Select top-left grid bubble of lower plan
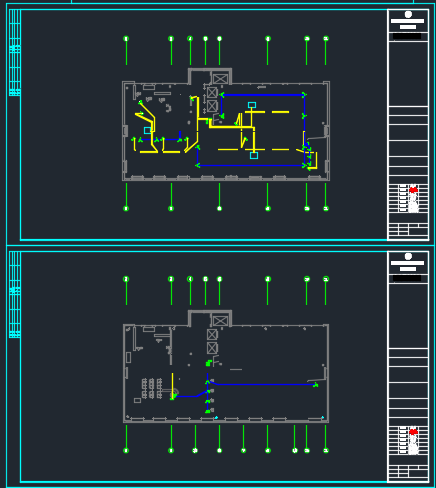Viewport: 436px width, 488px height. pyautogui.click(x=126, y=279)
